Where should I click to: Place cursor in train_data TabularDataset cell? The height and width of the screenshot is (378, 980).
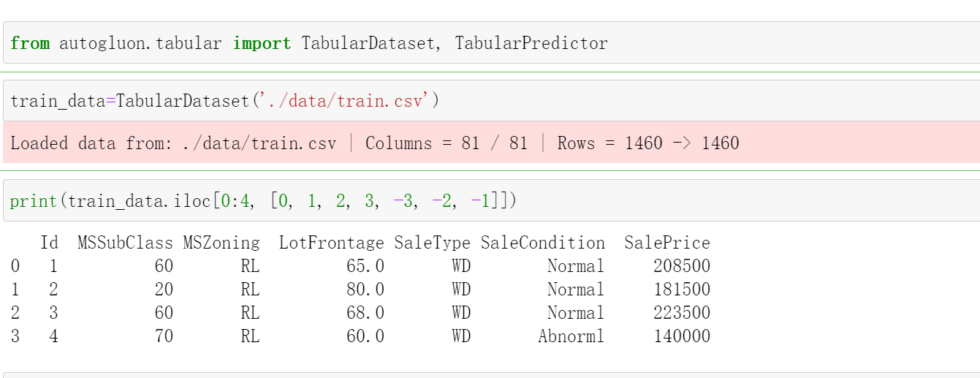658,101
